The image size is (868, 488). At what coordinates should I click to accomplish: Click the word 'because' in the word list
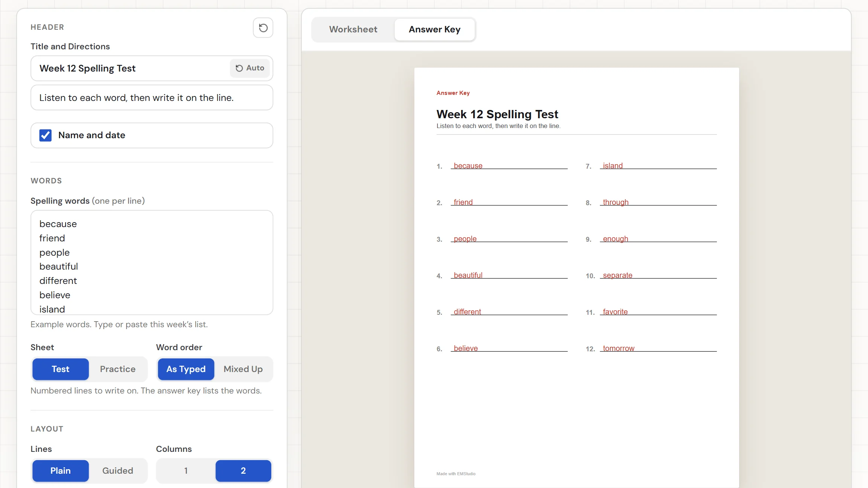58,224
